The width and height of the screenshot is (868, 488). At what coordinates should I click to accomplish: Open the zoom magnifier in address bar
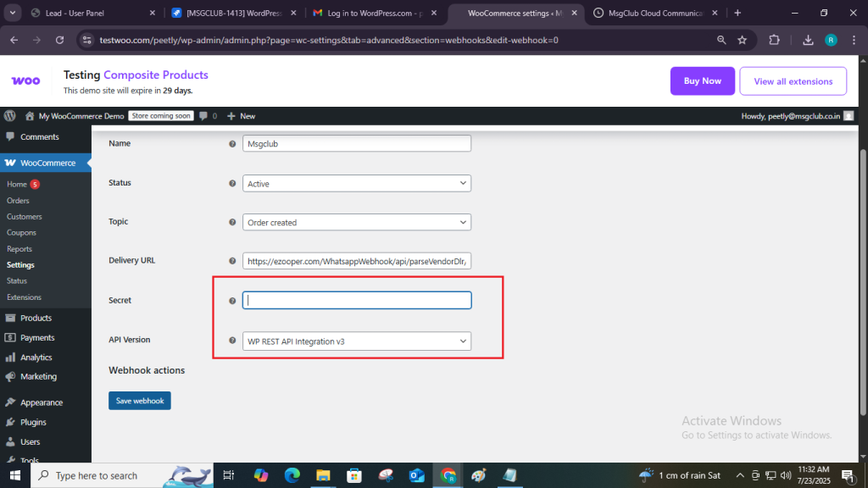(x=721, y=40)
